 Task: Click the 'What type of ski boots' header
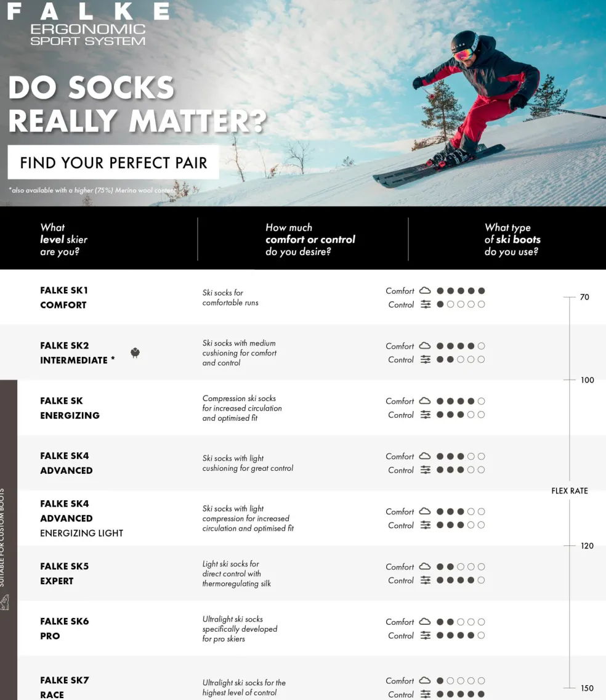pos(512,240)
